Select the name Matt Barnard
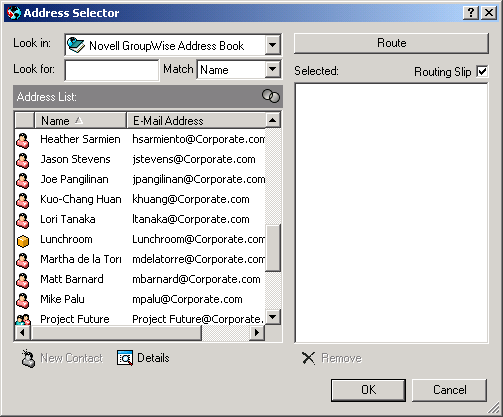The image size is (503, 417). point(72,279)
